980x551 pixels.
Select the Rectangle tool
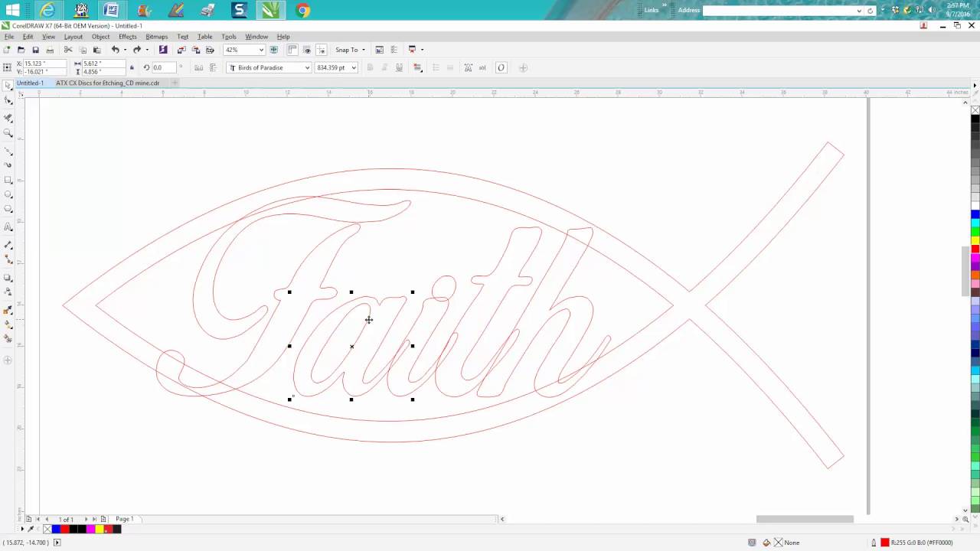click(8, 181)
